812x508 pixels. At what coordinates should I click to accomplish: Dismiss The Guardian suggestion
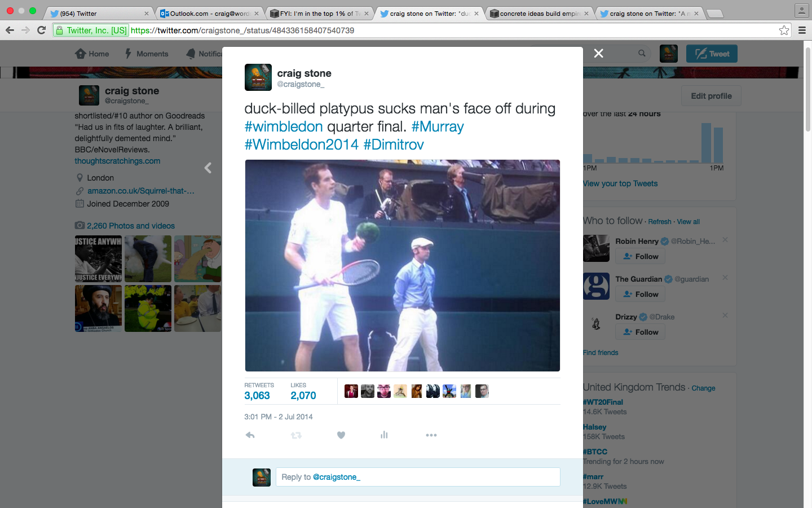click(725, 278)
